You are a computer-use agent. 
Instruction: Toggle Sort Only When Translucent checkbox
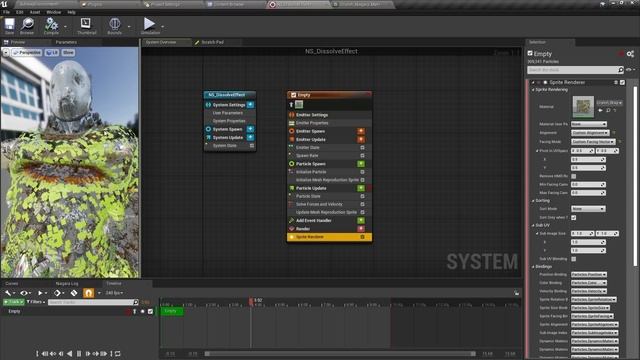coord(573,218)
